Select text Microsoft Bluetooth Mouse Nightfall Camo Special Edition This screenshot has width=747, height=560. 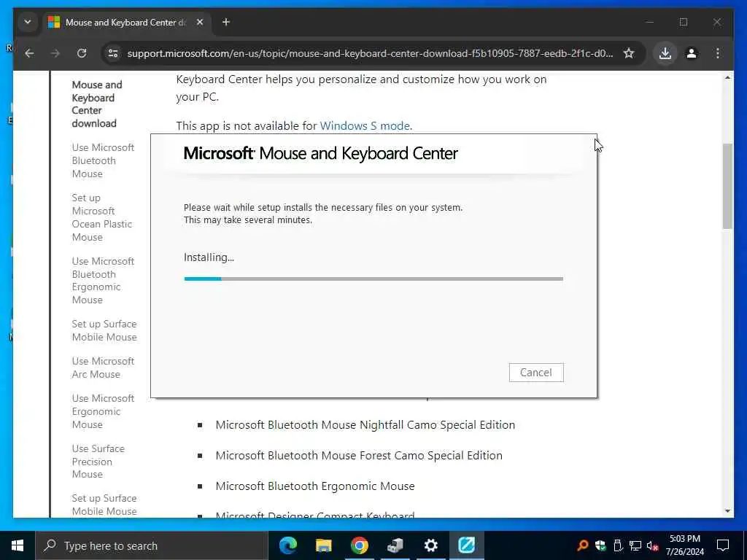point(365,425)
